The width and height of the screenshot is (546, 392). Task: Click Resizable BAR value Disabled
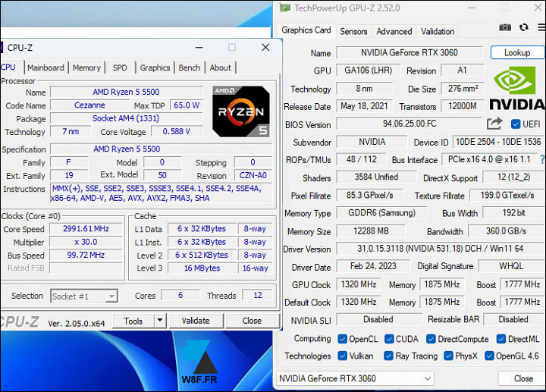[513, 319]
